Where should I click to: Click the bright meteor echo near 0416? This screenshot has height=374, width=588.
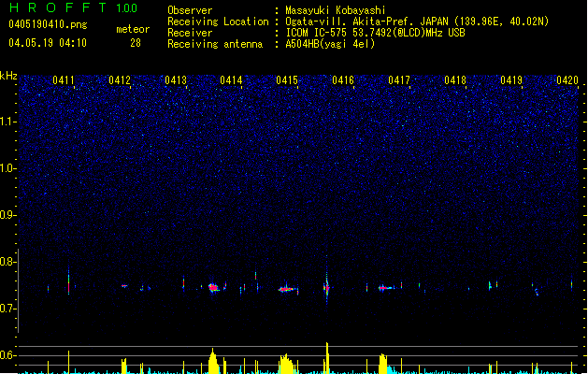click(326, 288)
